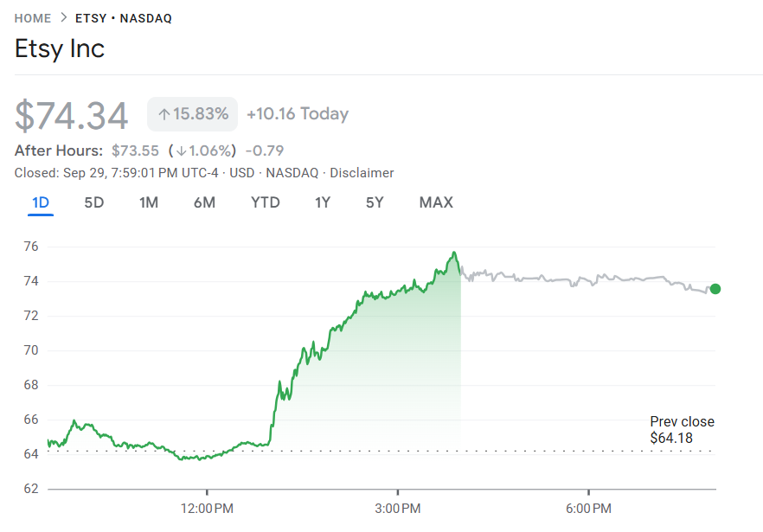Click the ETSY • NASDAQ breadcrumb

[124, 18]
